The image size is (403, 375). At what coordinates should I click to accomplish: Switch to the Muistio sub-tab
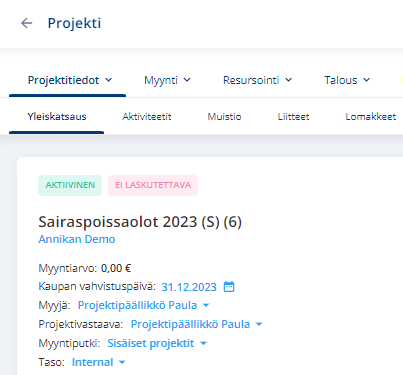224,117
